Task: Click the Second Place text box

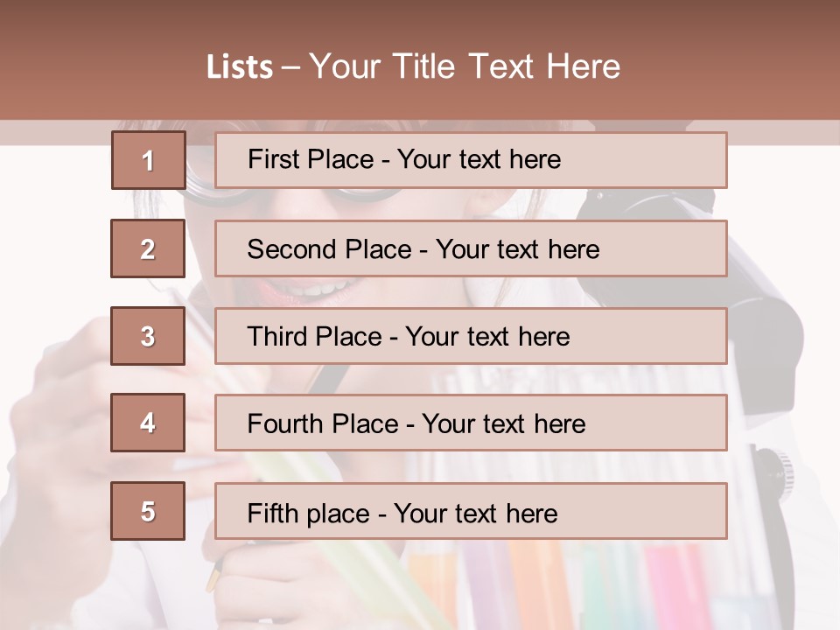Action: [x=471, y=248]
